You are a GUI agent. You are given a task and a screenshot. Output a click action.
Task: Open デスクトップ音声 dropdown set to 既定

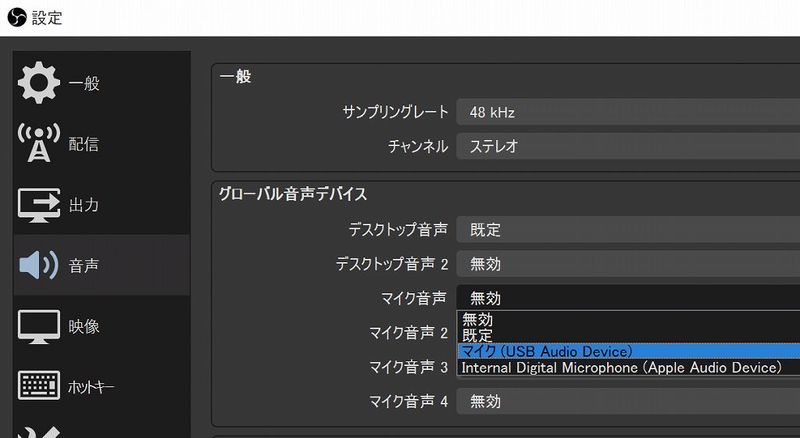628,230
